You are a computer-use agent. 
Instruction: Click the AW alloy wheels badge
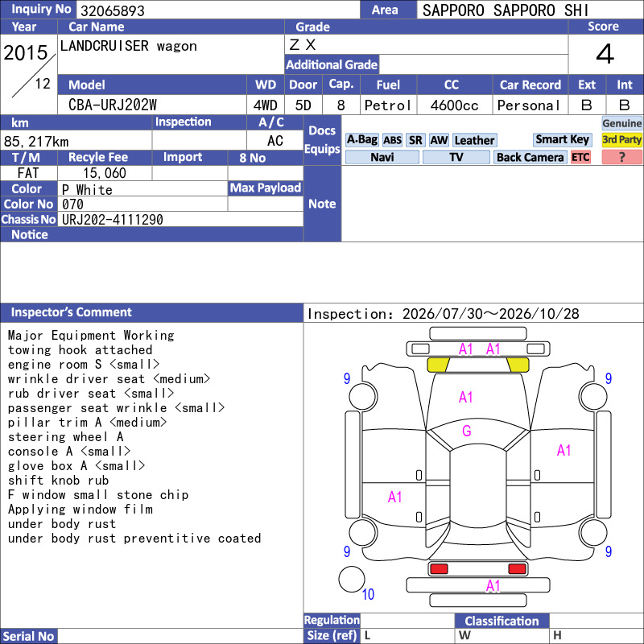tap(439, 140)
